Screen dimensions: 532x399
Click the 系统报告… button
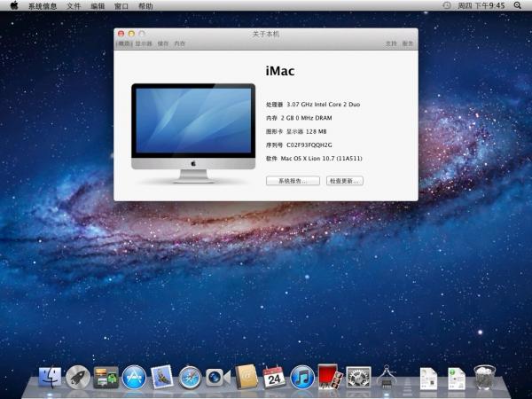(x=293, y=181)
